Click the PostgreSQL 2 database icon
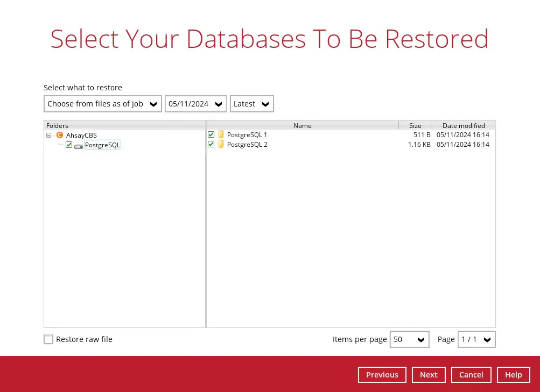 click(221, 145)
